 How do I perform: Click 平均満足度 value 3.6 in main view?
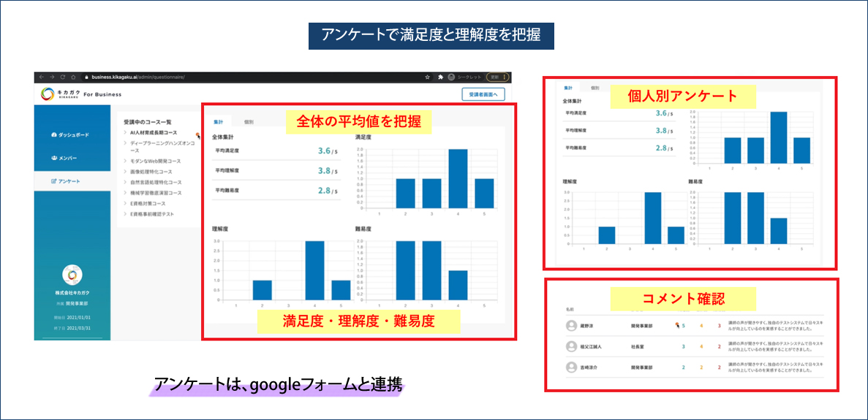pyautogui.click(x=324, y=150)
